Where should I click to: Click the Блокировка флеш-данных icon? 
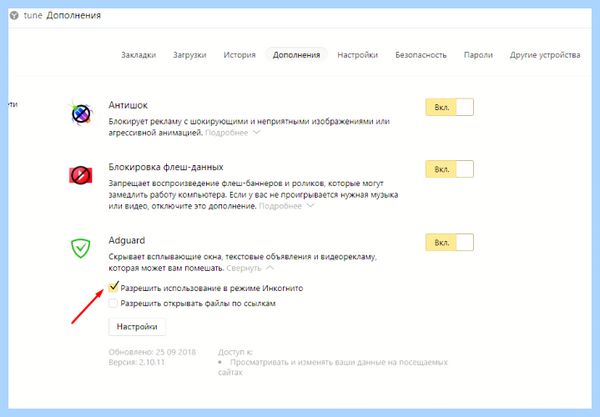[x=80, y=175]
